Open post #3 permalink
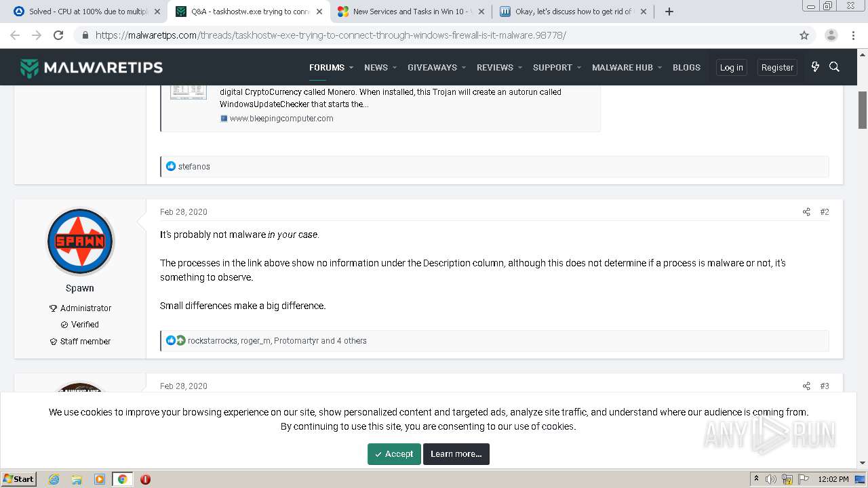 (825, 386)
